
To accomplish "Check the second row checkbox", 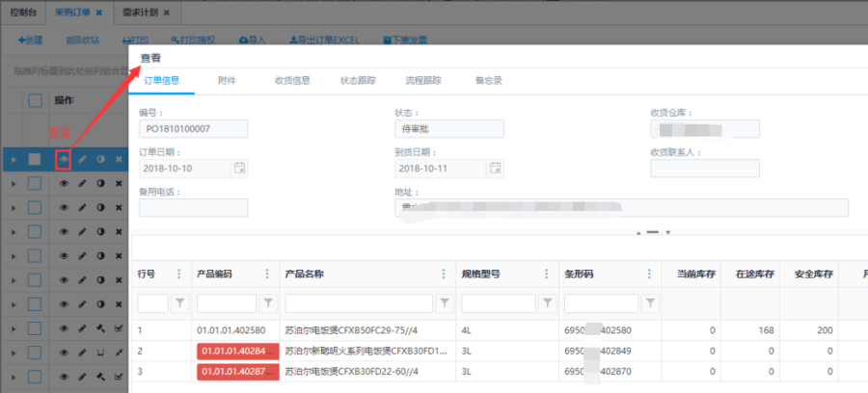I will 35,183.
